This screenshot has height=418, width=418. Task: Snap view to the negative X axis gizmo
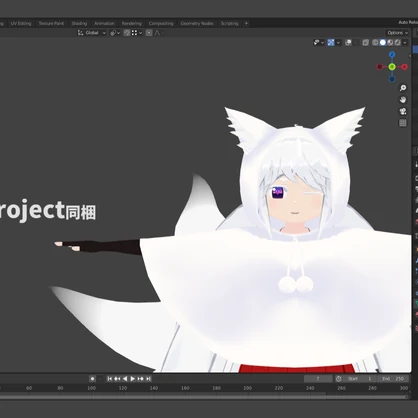click(380, 67)
